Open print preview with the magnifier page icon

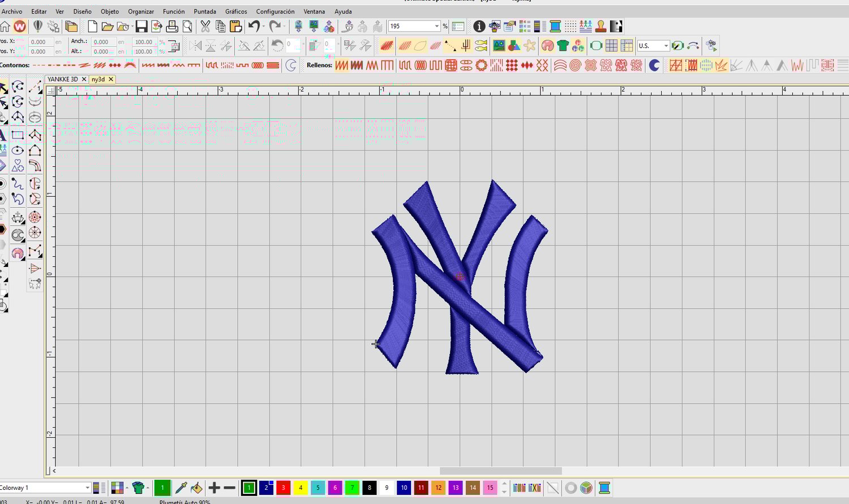click(x=187, y=26)
